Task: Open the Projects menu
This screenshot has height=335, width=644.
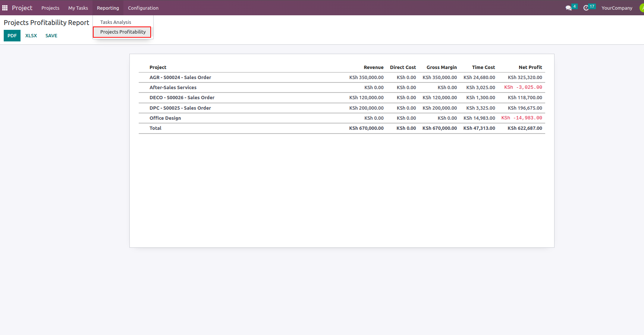Action: pyautogui.click(x=50, y=8)
